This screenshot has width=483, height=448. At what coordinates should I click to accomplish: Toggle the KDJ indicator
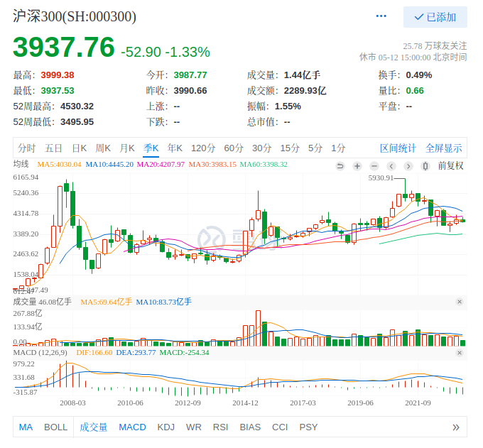pos(166,427)
